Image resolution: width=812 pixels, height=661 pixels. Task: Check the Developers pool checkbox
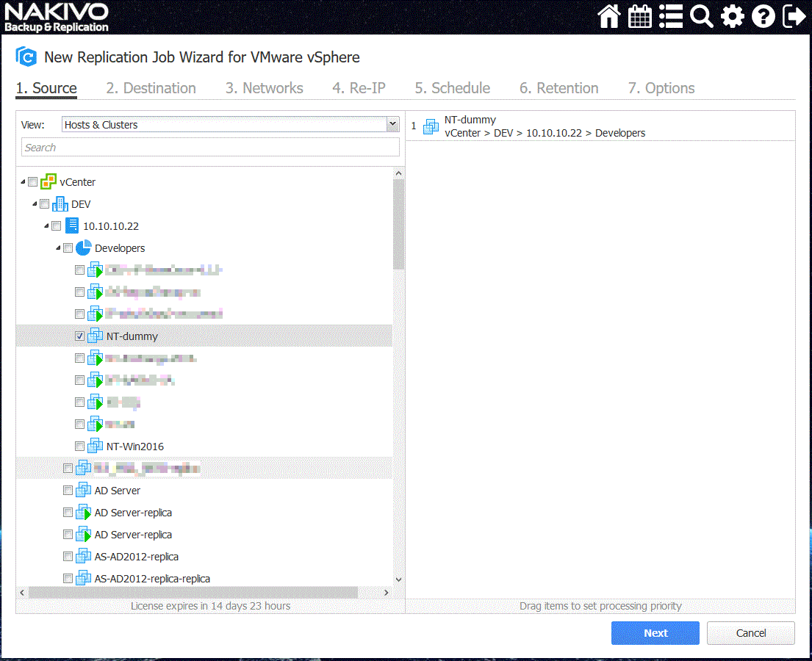click(68, 248)
